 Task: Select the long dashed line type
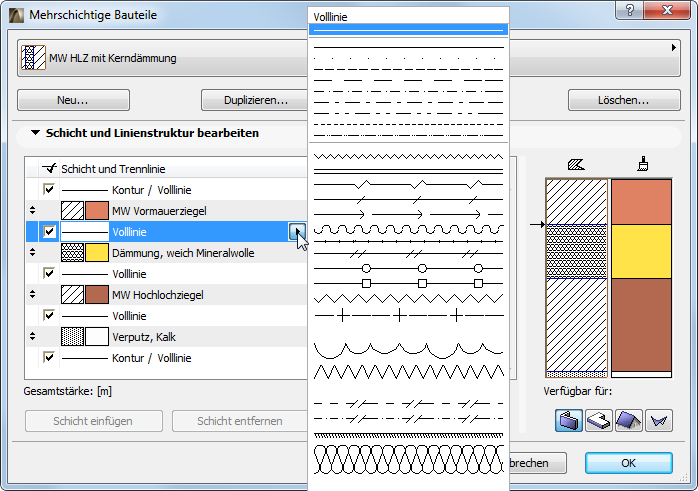408,81
